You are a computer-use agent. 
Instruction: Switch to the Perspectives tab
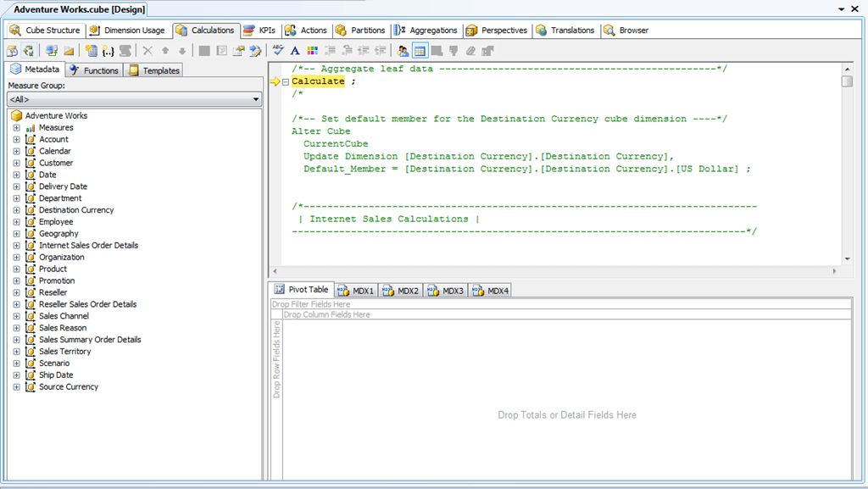click(x=497, y=30)
